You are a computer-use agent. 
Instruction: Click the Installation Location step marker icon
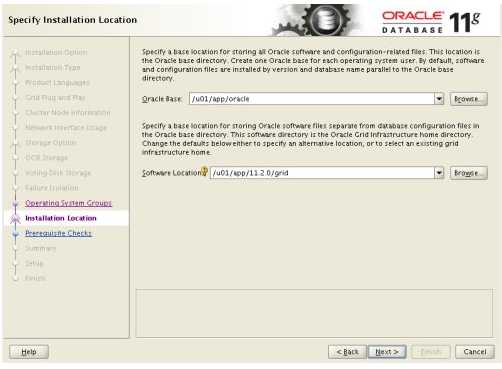pos(15,219)
